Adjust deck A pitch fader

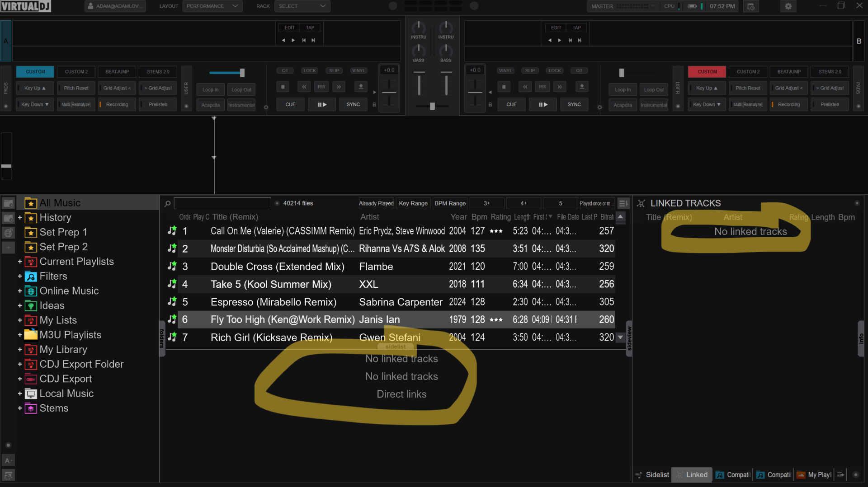pyautogui.click(x=389, y=93)
